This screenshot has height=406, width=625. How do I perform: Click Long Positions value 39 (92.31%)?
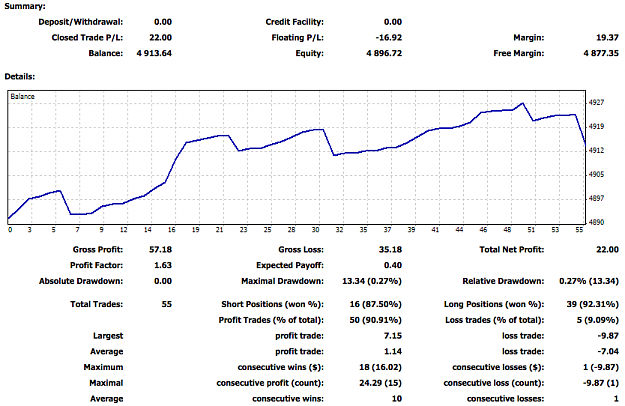coord(592,304)
